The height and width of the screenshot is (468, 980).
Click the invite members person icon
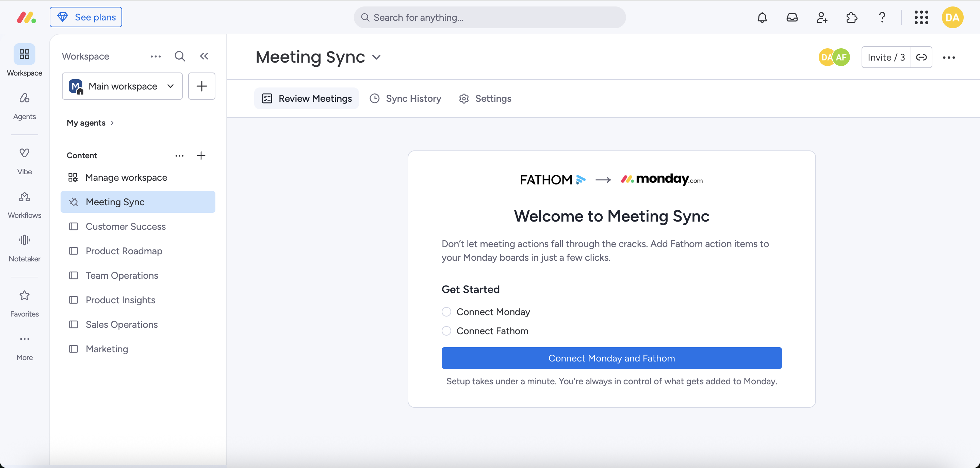[822, 17]
